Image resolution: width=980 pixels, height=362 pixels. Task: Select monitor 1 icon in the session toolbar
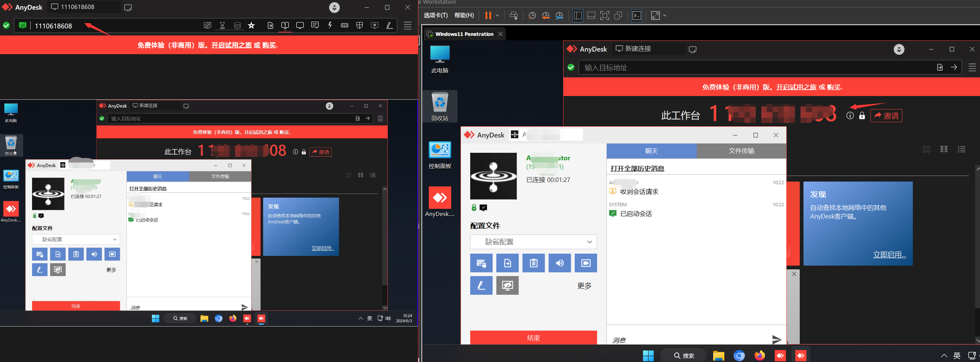click(x=285, y=25)
